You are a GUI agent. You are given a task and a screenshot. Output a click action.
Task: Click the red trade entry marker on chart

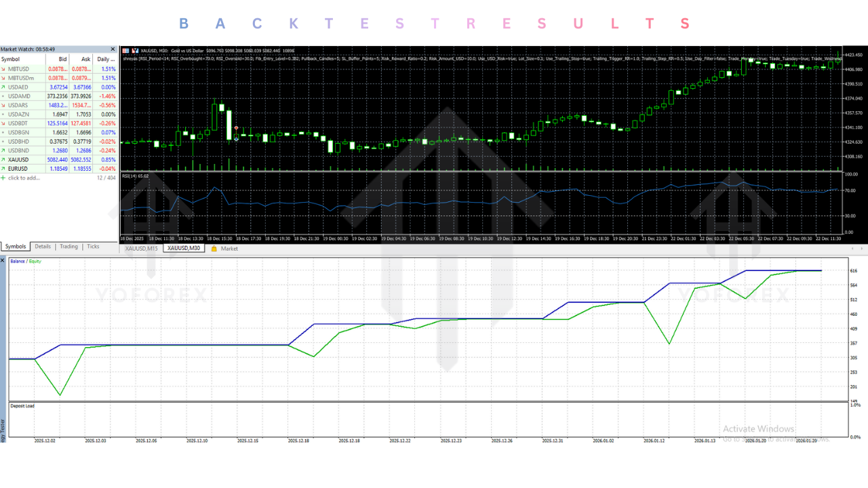236,128
